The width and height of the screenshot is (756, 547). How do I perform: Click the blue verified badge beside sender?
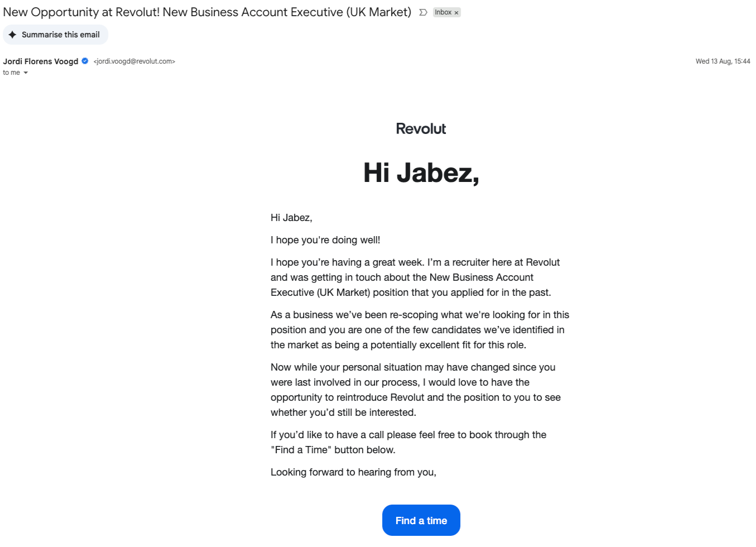coord(85,61)
